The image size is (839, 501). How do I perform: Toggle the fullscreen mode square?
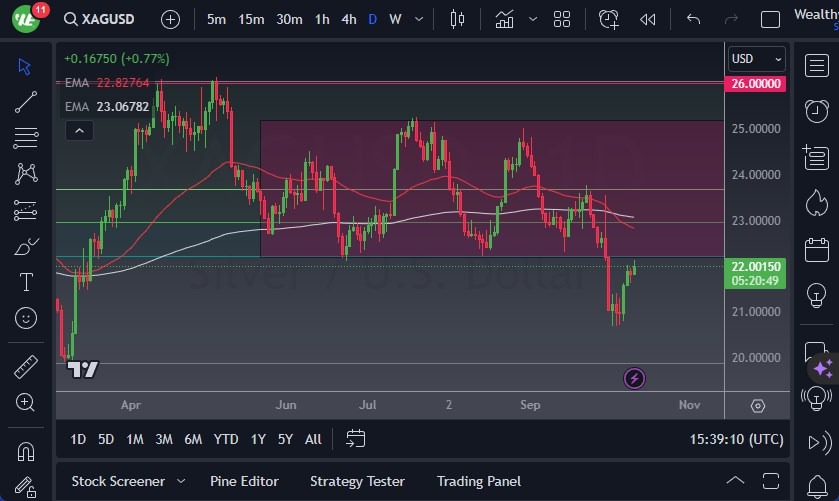pos(770,19)
